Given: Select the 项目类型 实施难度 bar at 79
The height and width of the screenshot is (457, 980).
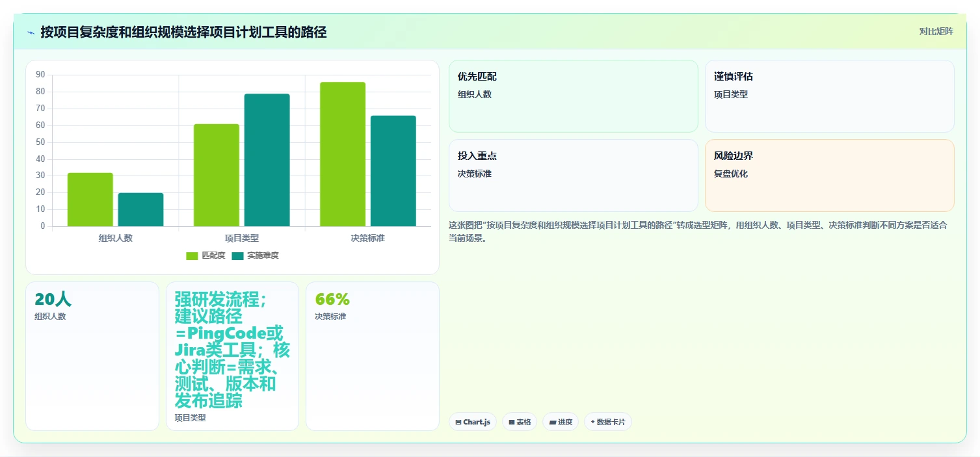Looking at the screenshot, I should (267, 160).
